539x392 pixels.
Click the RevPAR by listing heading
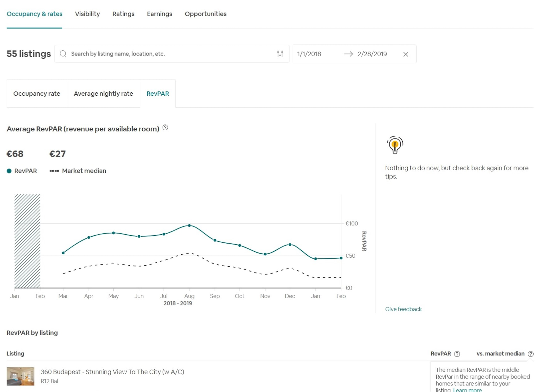32,333
